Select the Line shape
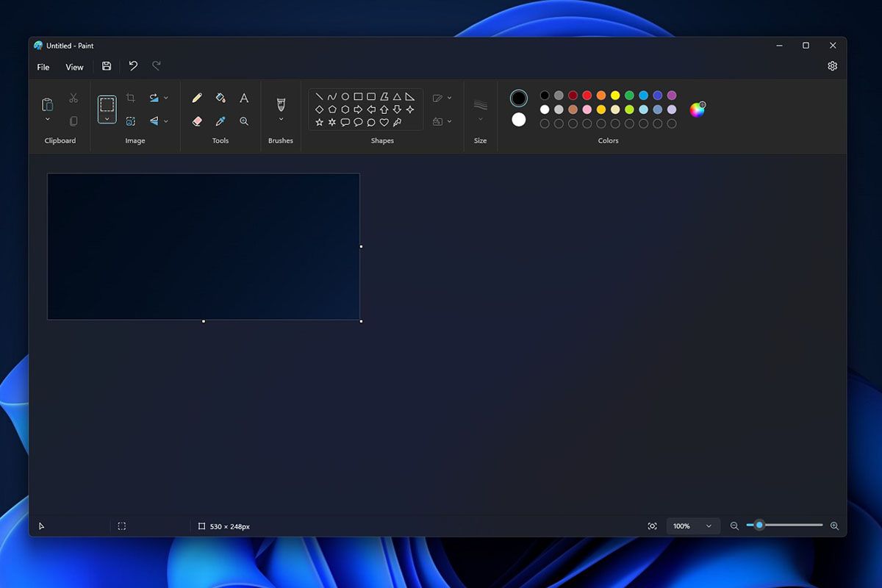Screen dimensions: 882x588 point(319,97)
